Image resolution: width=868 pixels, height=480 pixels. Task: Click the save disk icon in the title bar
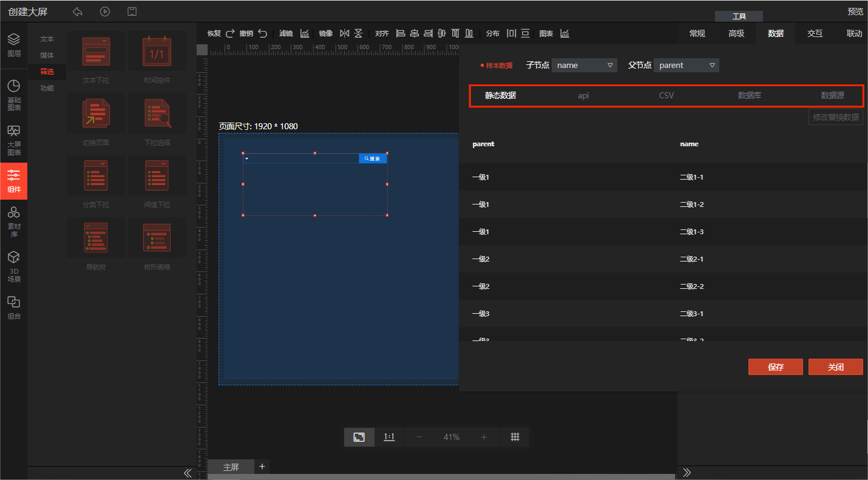tap(132, 12)
